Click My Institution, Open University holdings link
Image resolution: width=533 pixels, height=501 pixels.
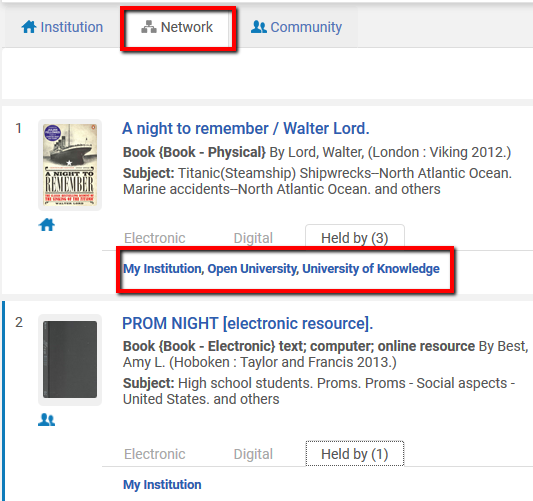point(281,269)
